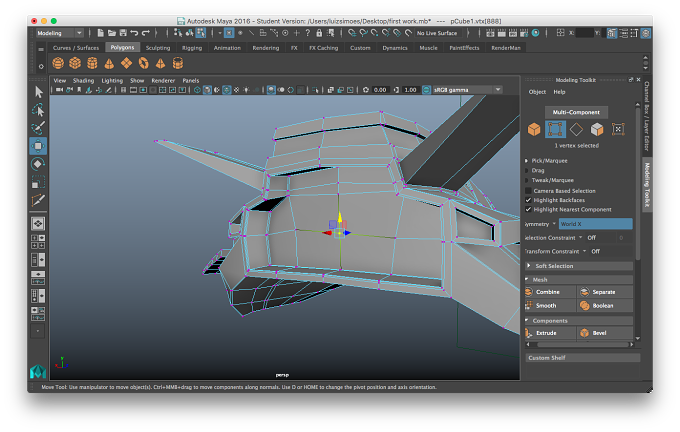Click the Smooth button
This screenshot has height=432, width=680.
coord(550,306)
